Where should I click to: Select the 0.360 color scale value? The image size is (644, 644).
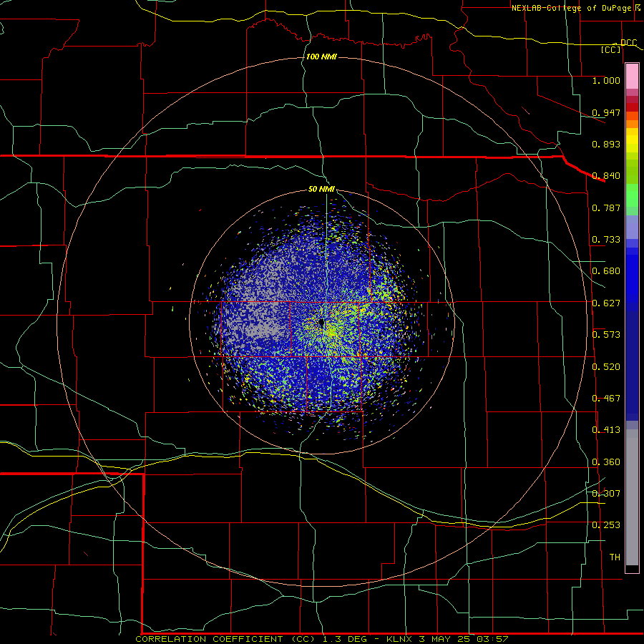tap(606, 462)
